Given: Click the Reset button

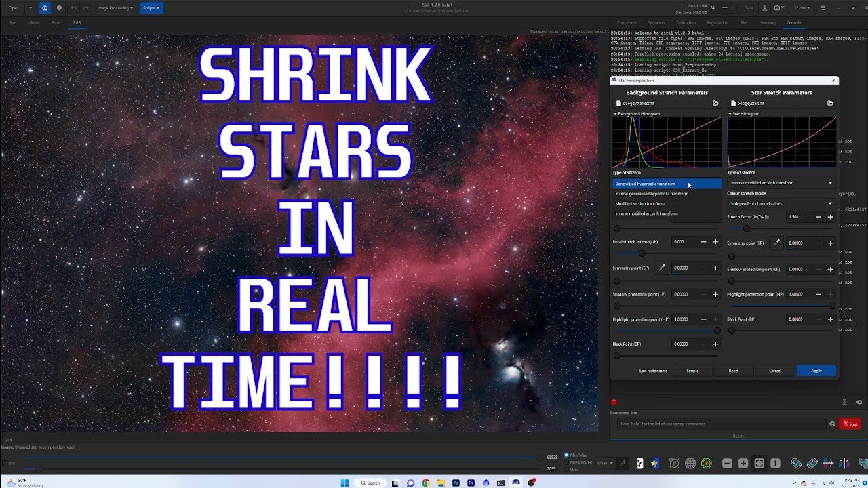Looking at the screenshot, I should [x=734, y=371].
